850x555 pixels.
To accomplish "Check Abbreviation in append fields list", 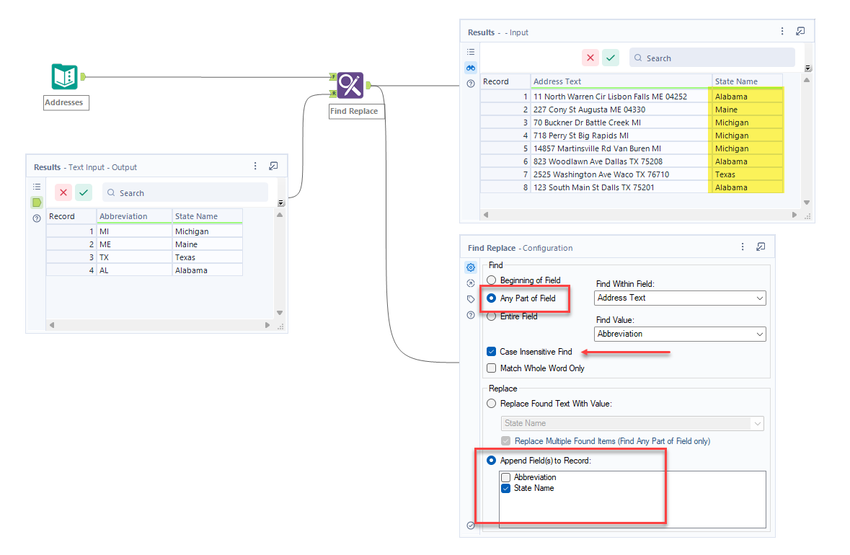I will pos(506,477).
